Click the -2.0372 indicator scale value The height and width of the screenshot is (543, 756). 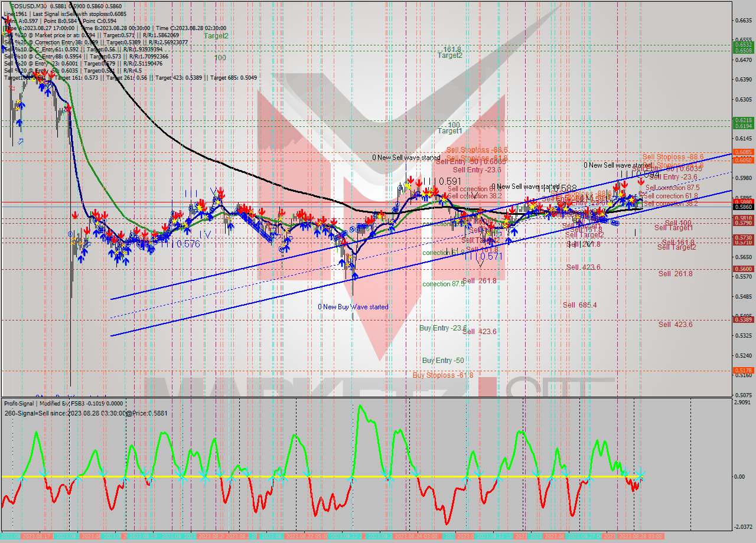[x=742, y=527]
